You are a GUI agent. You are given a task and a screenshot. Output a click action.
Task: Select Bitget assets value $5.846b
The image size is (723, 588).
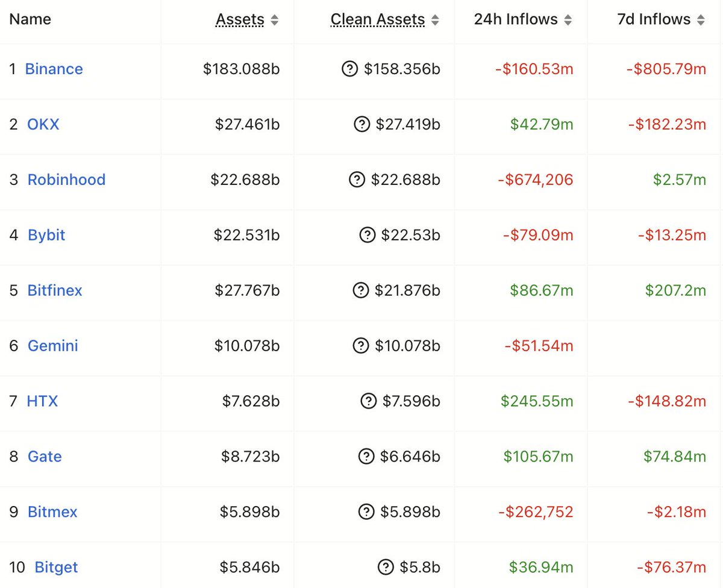[249, 568]
